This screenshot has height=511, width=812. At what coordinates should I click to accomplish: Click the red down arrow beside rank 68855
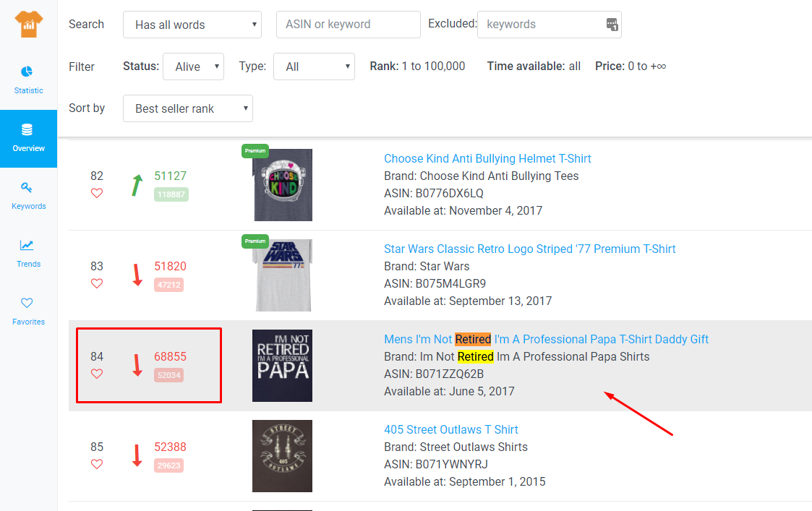tap(137, 366)
